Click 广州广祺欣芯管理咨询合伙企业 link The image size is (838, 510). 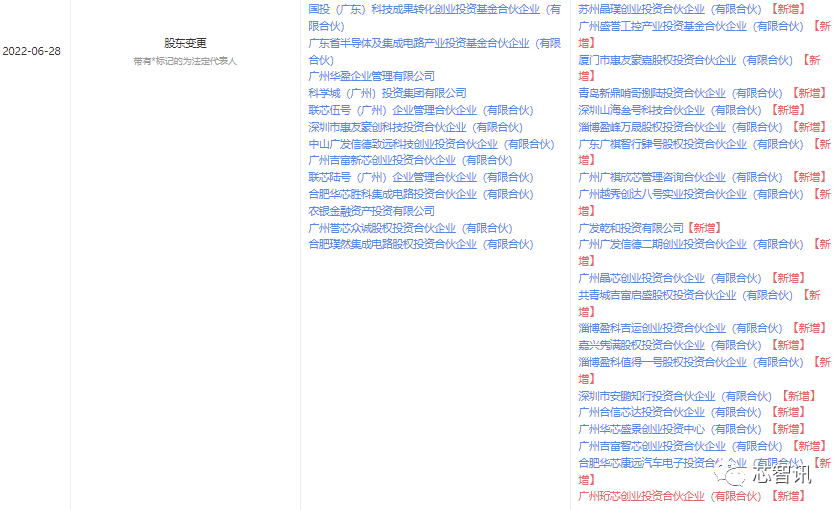(x=680, y=177)
